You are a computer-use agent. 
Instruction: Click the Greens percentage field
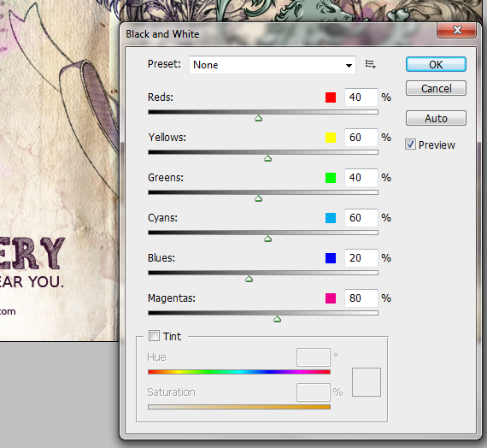tap(361, 178)
